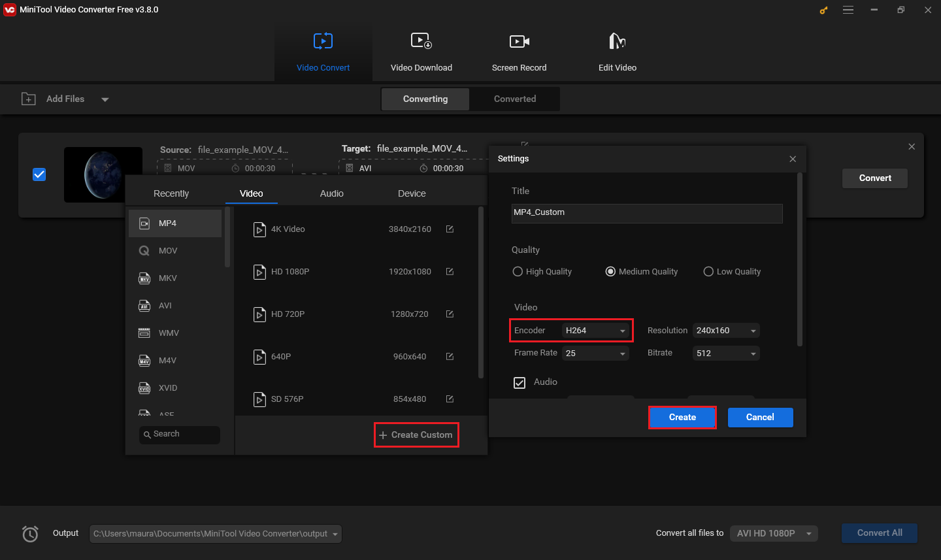Select the SD 576P preset
941x560 pixels.
(356, 399)
